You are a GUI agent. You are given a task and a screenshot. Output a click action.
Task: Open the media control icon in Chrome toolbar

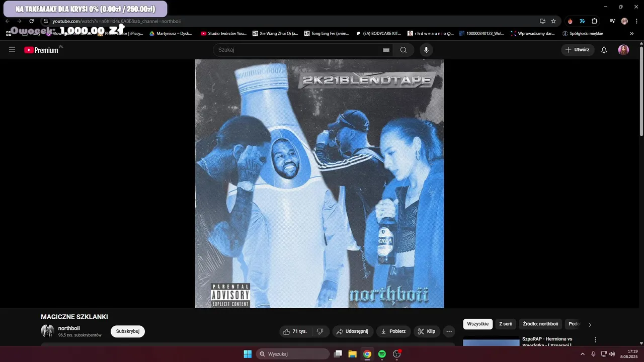tap(612, 21)
